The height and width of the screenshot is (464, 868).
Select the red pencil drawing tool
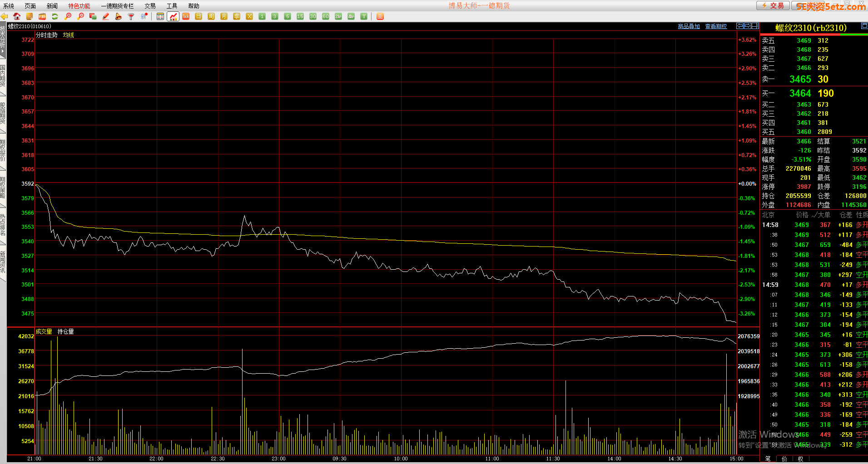coord(106,16)
